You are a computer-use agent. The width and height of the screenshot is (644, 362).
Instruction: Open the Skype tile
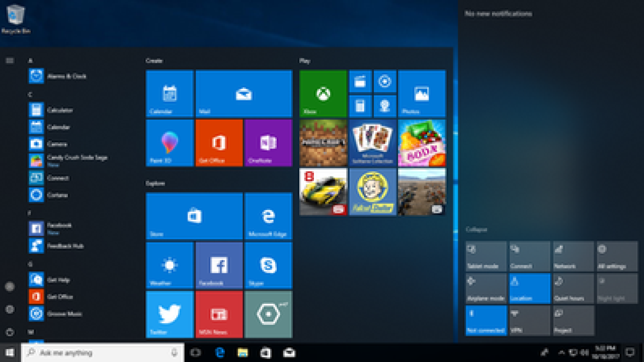tap(268, 265)
